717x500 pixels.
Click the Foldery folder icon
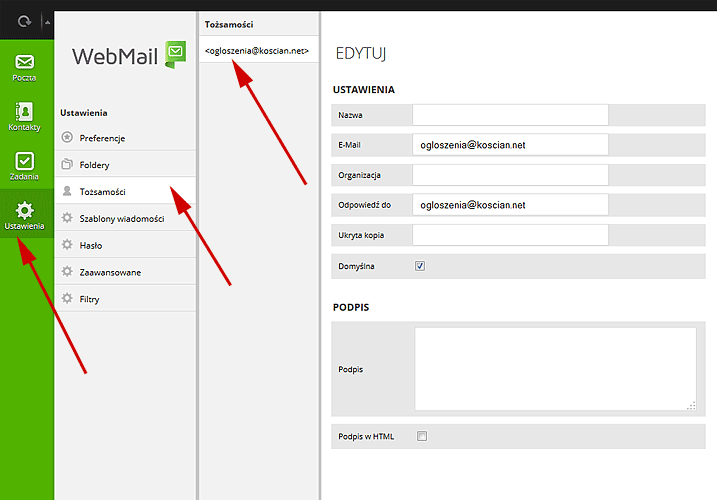[67, 164]
